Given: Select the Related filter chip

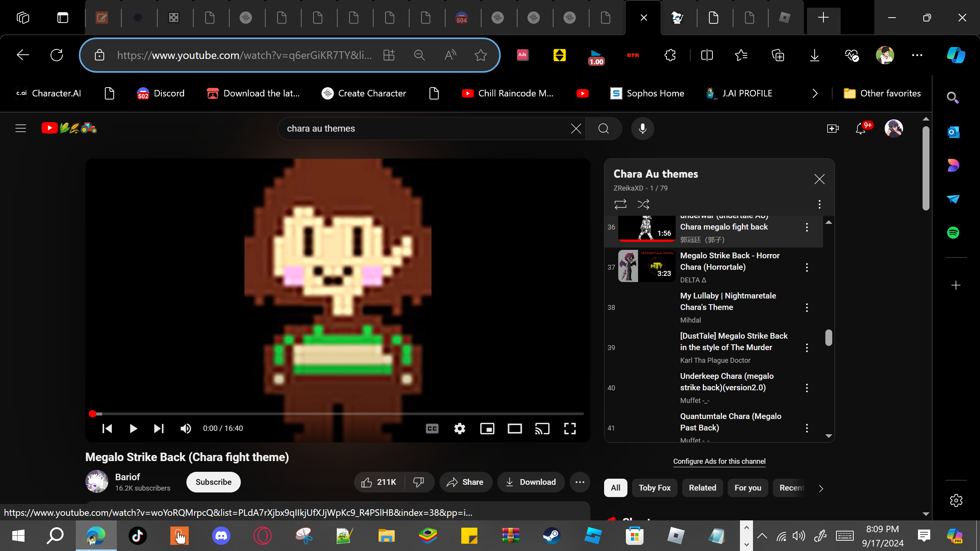Looking at the screenshot, I should [x=702, y=488].
